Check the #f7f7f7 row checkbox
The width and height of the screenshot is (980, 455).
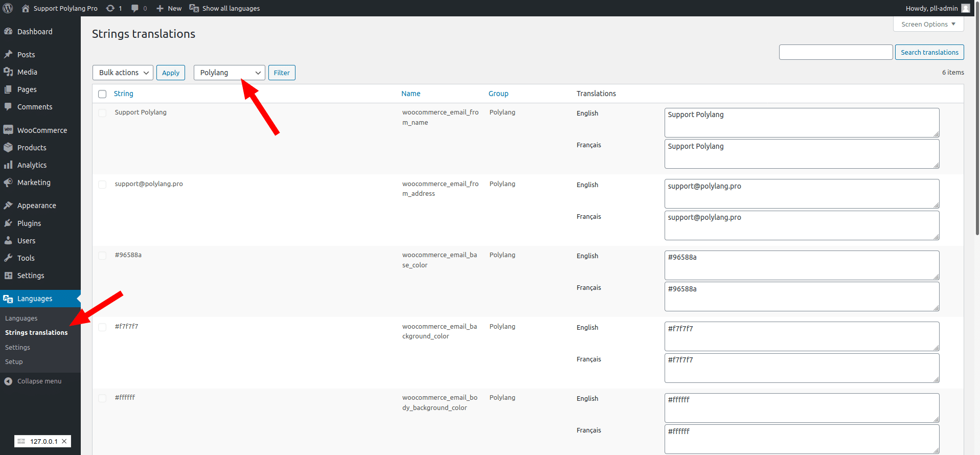click(102, 327)
